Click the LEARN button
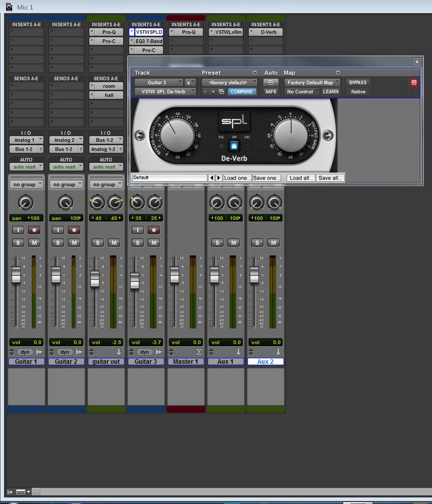This screenshot has height=504, width=432. click(331, 92)
